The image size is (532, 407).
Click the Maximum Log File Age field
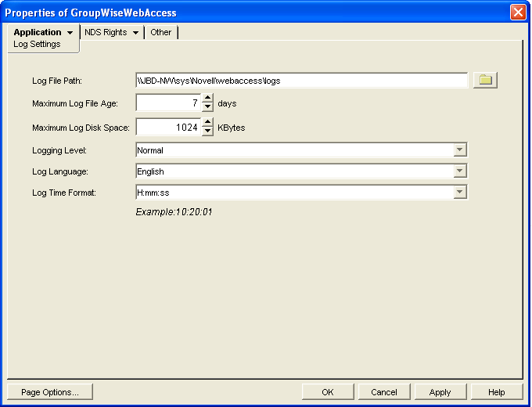click(x=169, y=103)
